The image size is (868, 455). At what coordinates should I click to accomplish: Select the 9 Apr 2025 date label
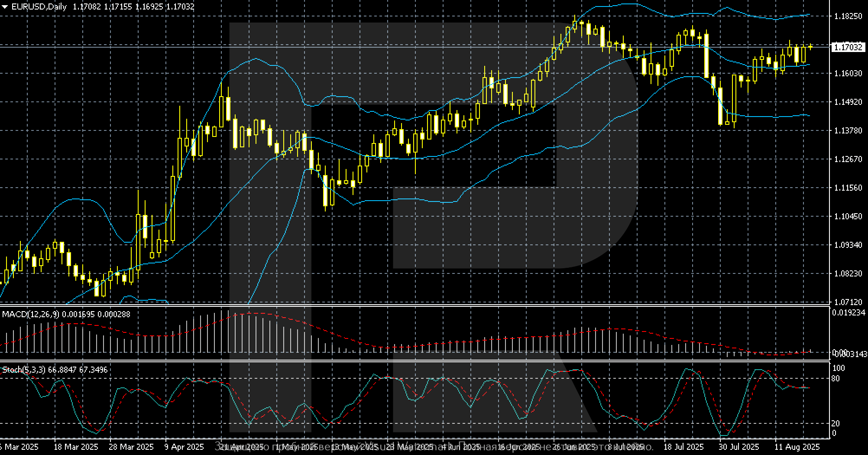[x=184, y=447]
